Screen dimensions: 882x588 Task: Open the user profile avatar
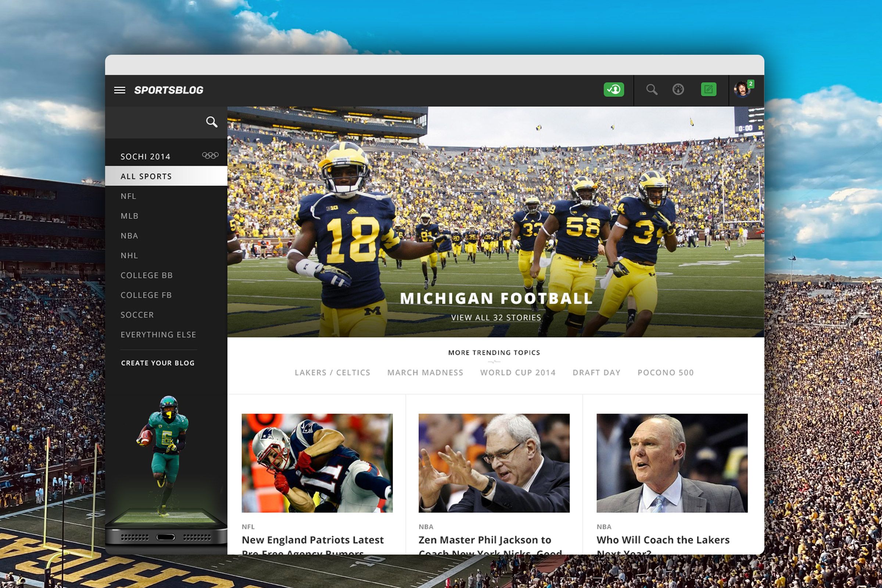tap(741, 90)
